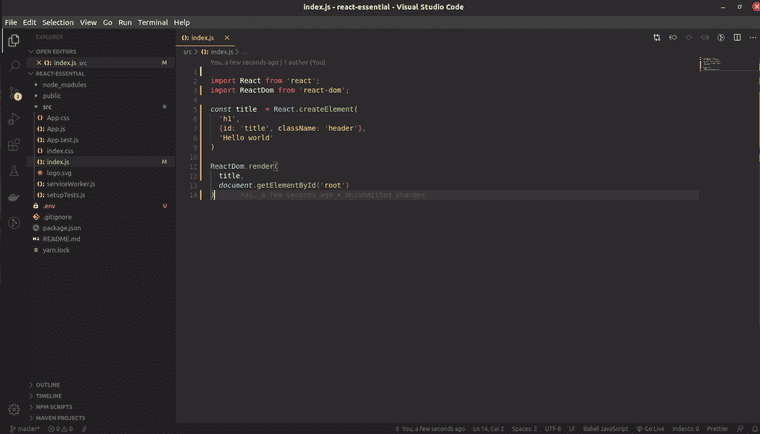Open the Help menu
Screen dimensions: 760x434
[x=182, y=22]
